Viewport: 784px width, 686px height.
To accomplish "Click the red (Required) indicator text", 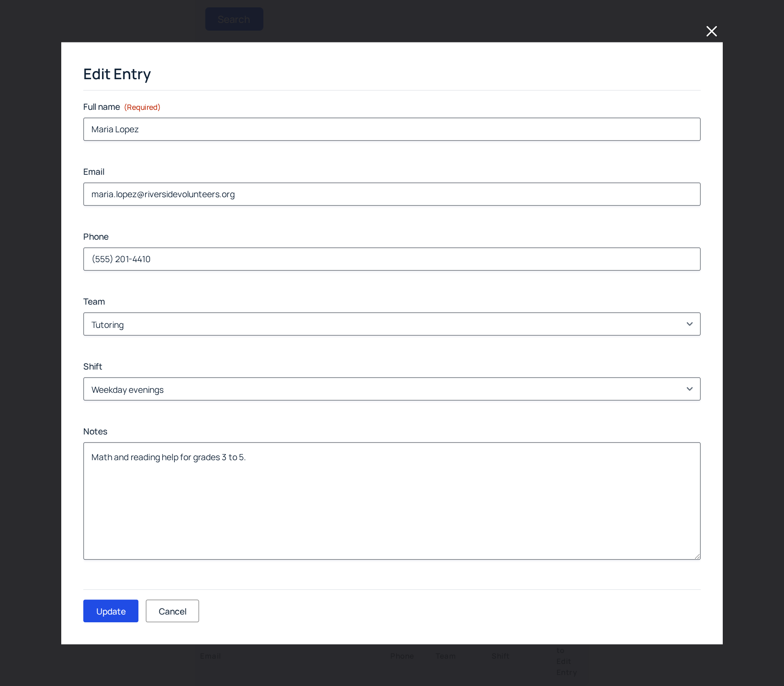I will pyautogui.click(x=142, y=107).
